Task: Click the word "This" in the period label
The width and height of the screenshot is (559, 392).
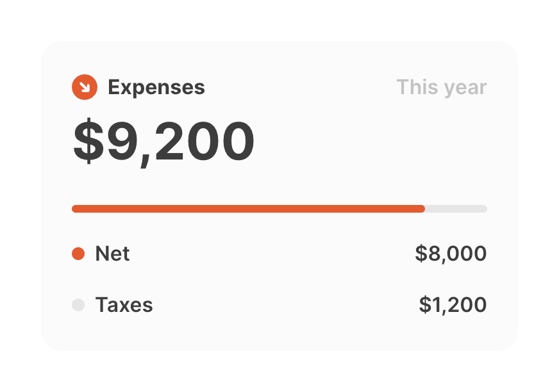Action: pos(415,87)
